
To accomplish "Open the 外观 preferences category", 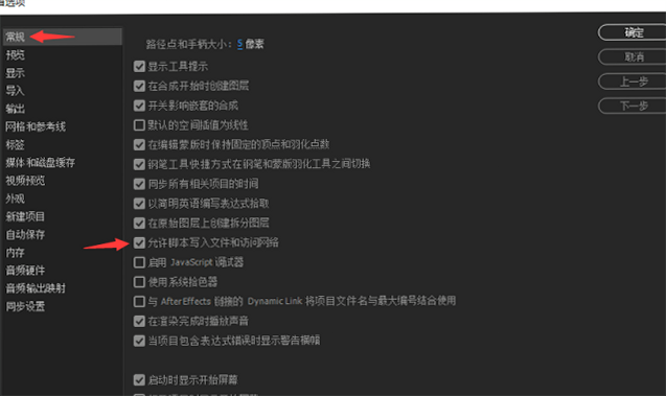I will pos(15,198).
